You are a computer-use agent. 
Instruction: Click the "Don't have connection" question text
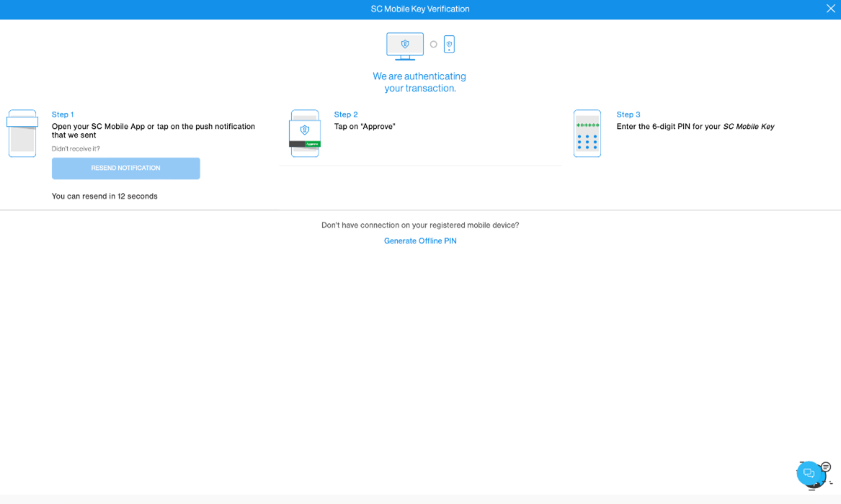point(420,225)
